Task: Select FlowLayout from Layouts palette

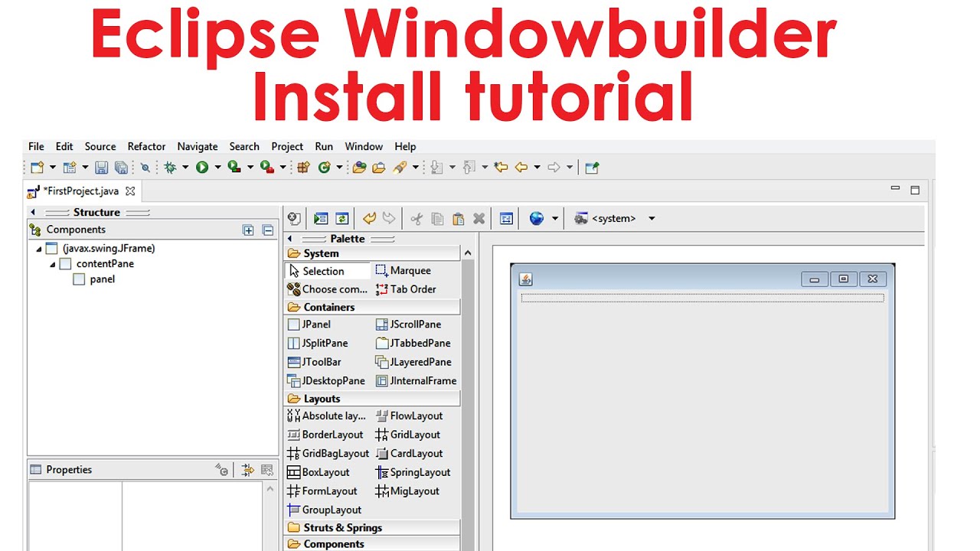Action: [409, 416]
